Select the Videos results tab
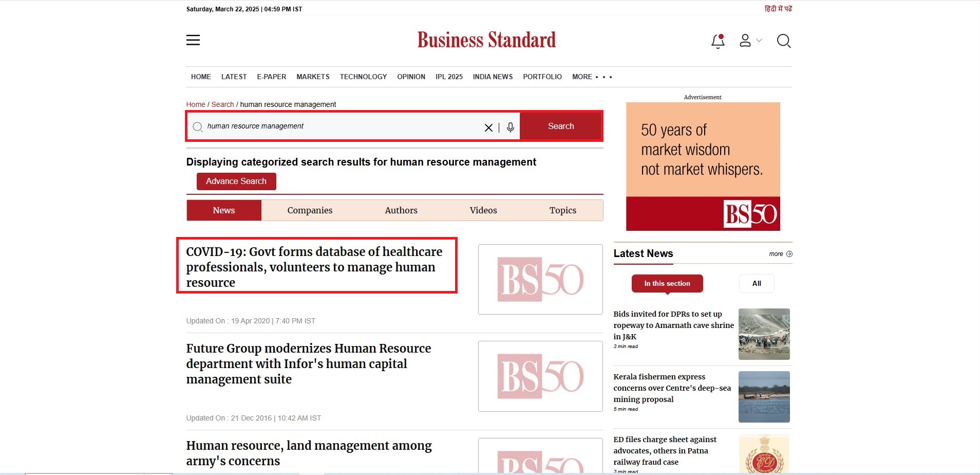This screenshot has width=980, height=475. click(x=483, y=210)
